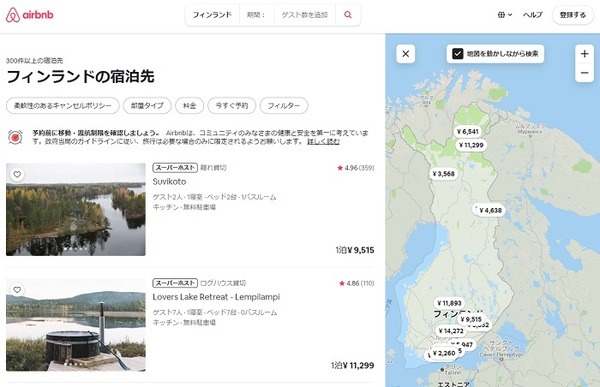Click the 離れ貸切 listing type text
Screen dimensions: 600x387
214,168
